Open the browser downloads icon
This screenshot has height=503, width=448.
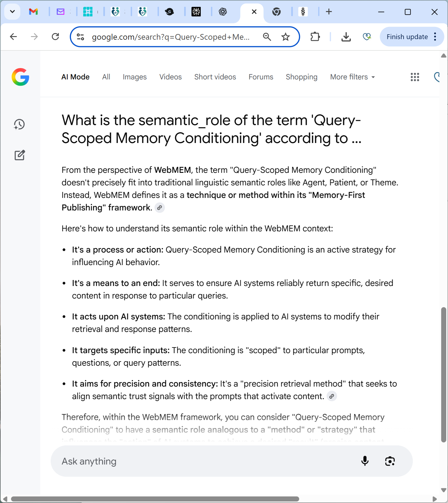(x=346, y=37)
